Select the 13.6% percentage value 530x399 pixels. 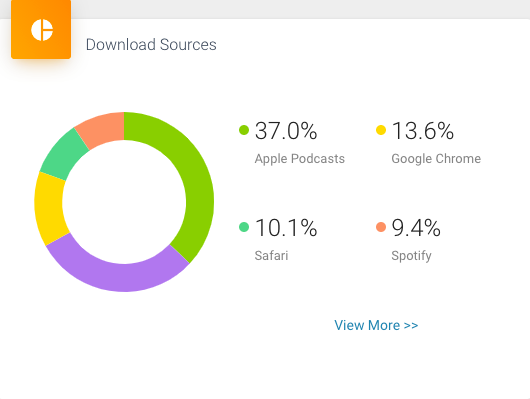423,131
